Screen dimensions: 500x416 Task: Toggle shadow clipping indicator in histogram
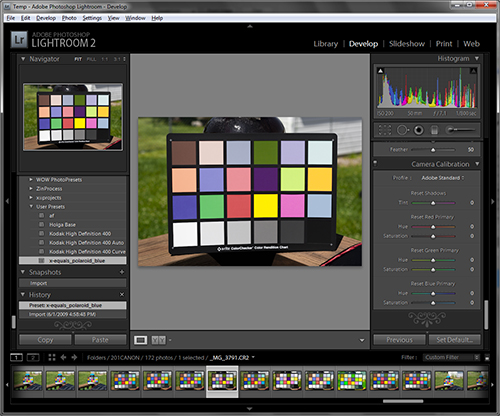380,71
